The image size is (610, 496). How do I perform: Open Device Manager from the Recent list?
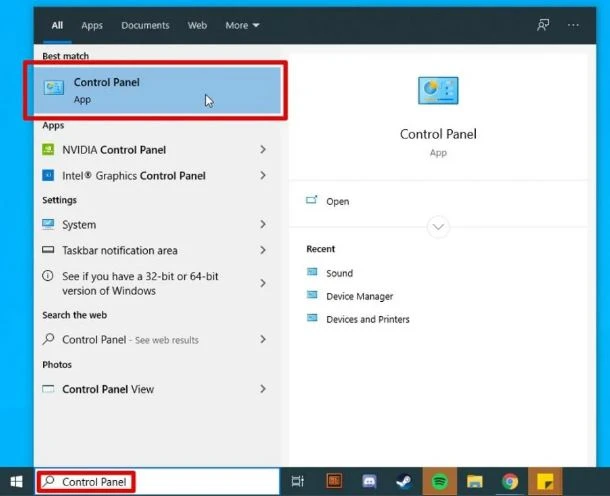tap(359, 296)
